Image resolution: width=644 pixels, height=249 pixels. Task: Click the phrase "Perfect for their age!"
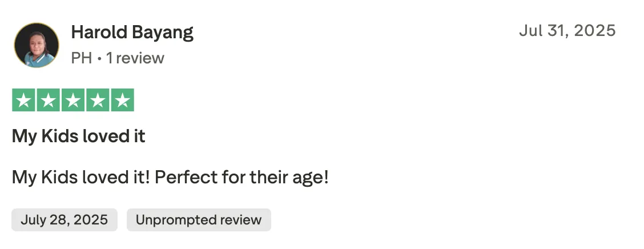[241, 178]
